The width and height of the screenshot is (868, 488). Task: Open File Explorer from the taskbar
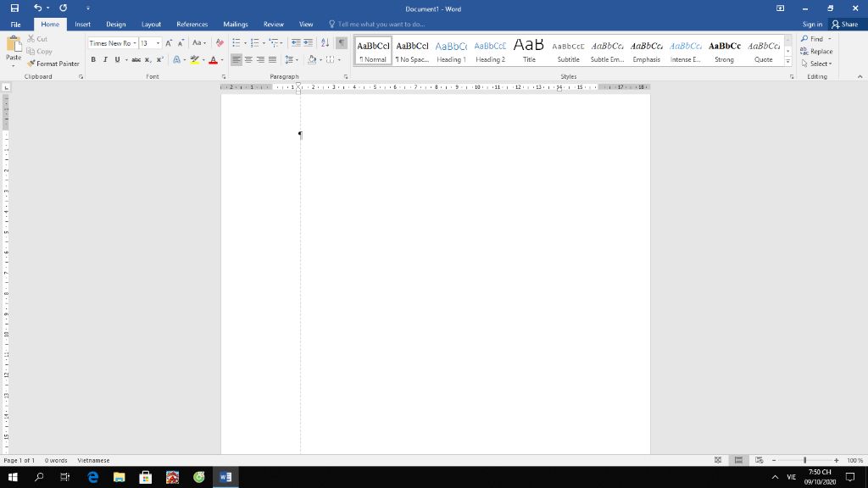tap(119, 477)
